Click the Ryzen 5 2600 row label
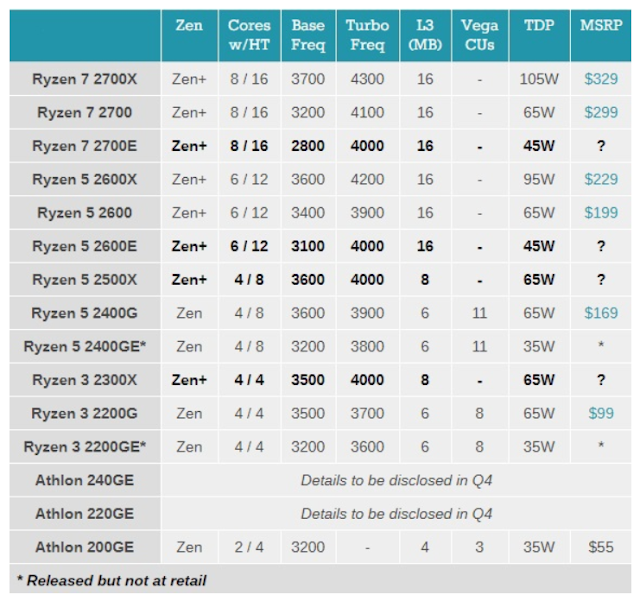 [84, 213]
